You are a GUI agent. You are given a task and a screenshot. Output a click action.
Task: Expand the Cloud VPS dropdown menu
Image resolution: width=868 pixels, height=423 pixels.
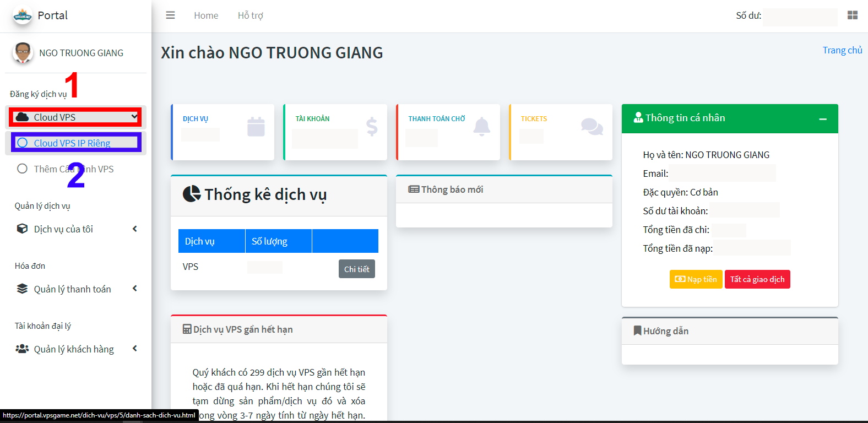click(75, 117)
